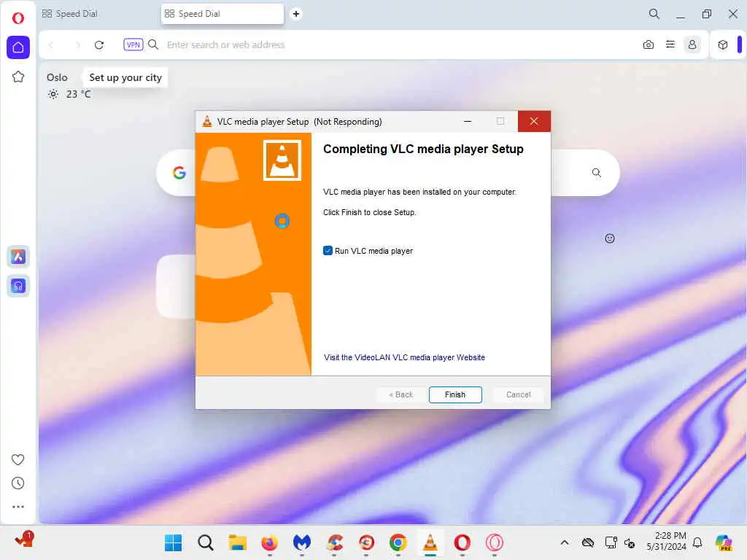Click the smiley feedback icon

[610, 238]
